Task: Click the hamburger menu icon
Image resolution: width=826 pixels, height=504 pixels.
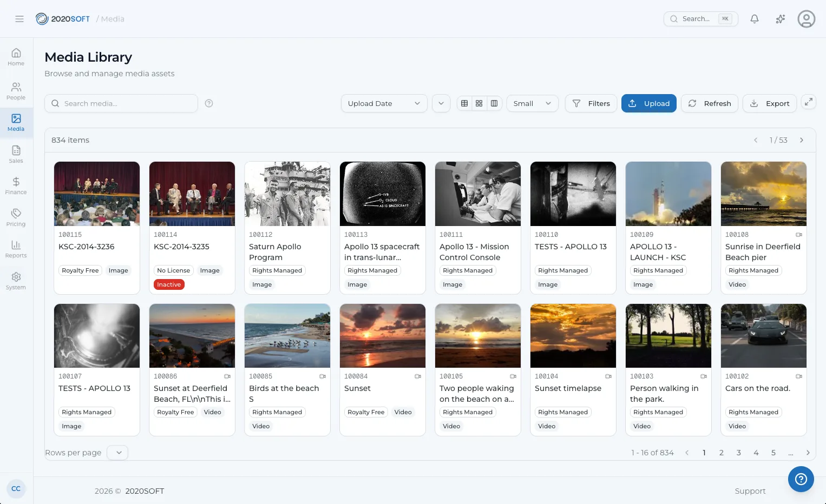Action: pos(19,19)
